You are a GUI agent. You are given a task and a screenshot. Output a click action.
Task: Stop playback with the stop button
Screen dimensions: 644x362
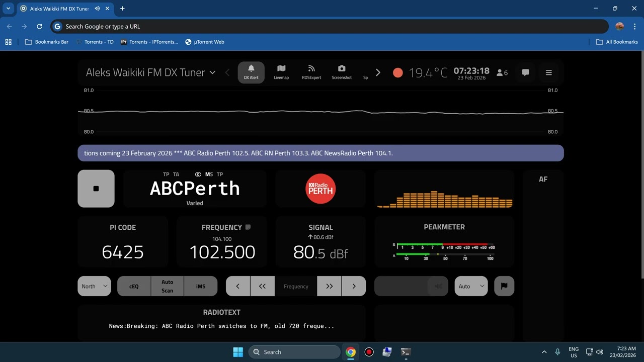(x=96, y=189)
